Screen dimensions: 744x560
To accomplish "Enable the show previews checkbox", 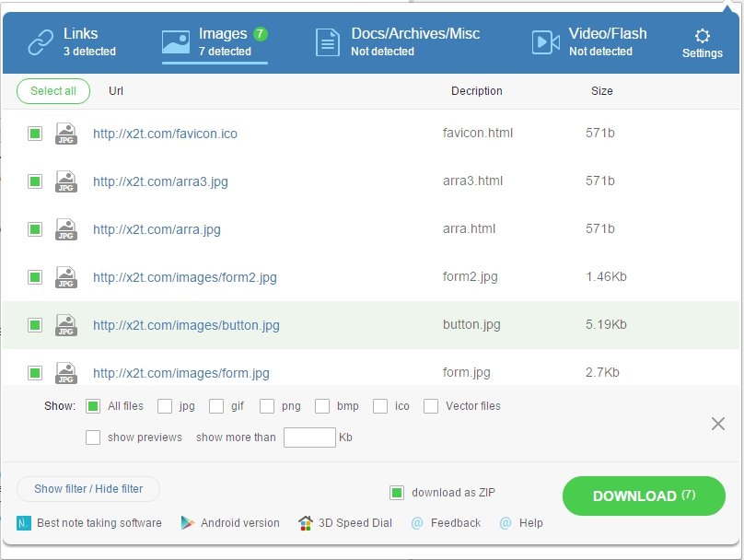I will pos(93,437).
